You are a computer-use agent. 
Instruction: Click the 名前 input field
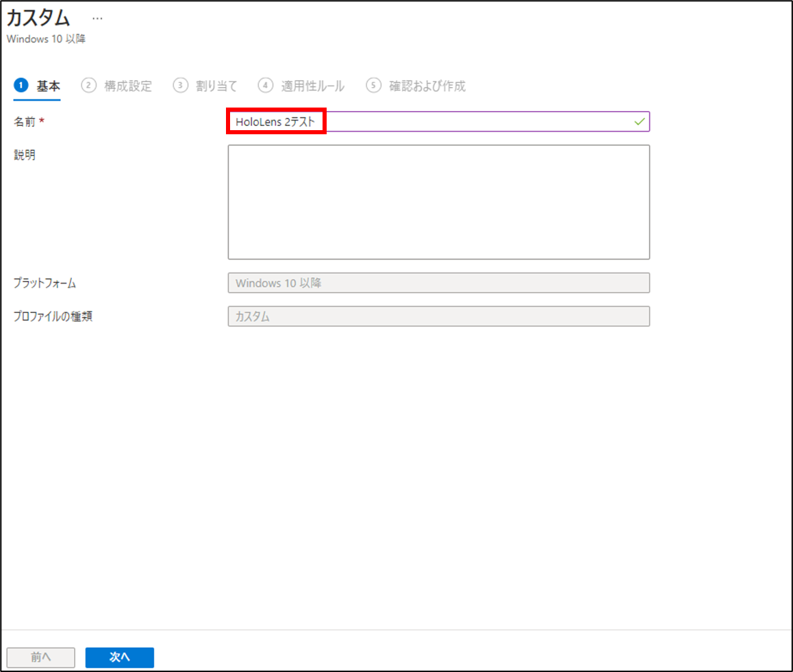pos(438,121)
